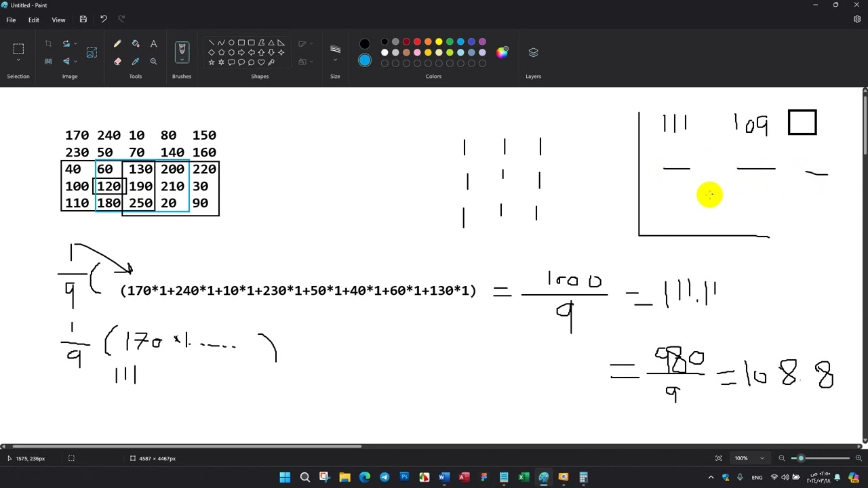Pick the orange palette color
This screenshot has width=868, height=488.
[428, 42]
